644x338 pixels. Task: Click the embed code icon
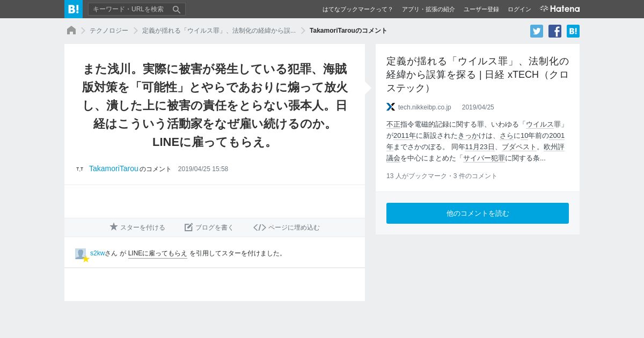[x=260, y=227]
